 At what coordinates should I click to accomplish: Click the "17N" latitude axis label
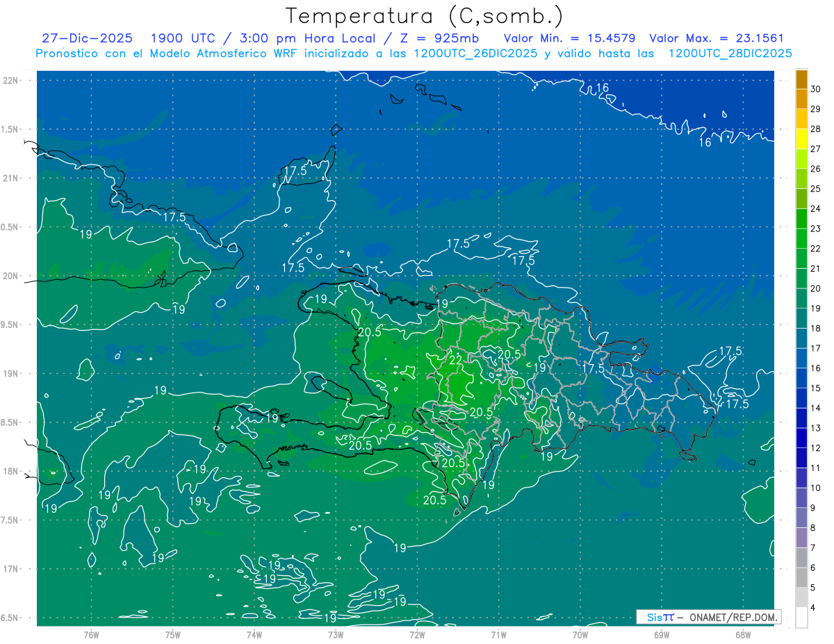(11, 570)
